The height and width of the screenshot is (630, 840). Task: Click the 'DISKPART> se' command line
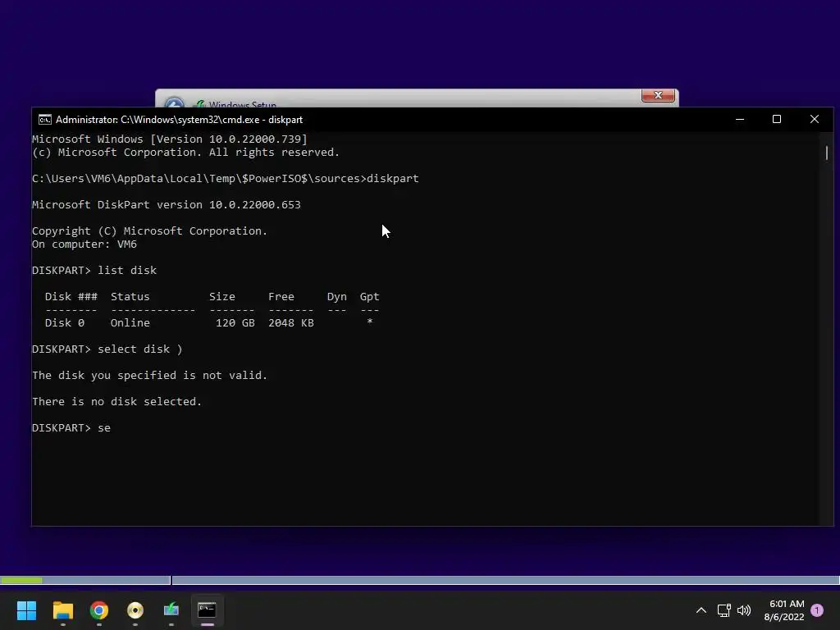pyautogui.click(x=71, y=428)
